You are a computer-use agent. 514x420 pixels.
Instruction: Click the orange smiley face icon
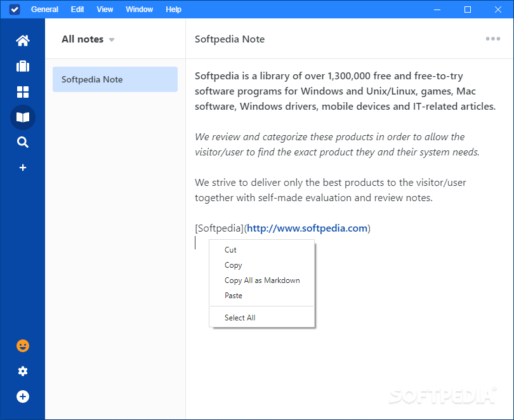(x=23, y=346)
